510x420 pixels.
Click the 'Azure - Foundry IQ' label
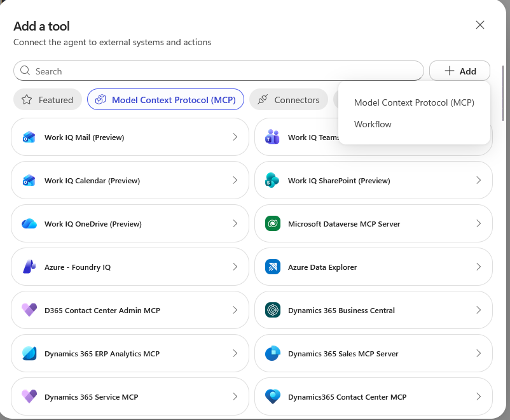pos(78,267)
